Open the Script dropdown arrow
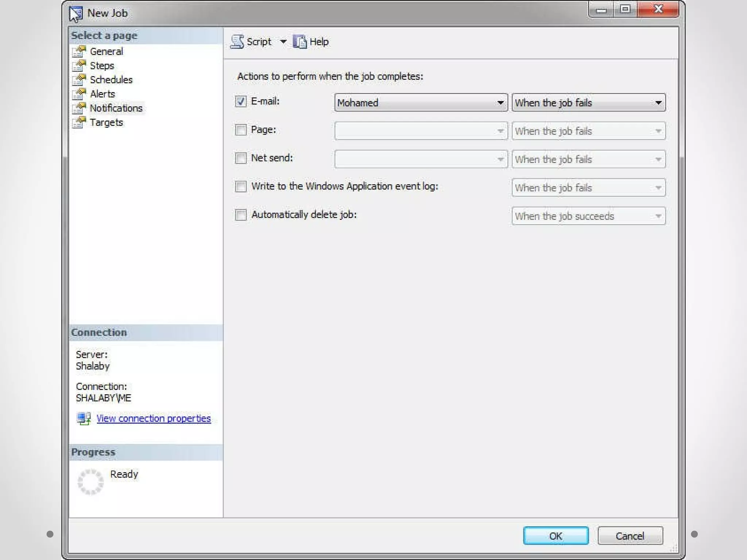 283,42
